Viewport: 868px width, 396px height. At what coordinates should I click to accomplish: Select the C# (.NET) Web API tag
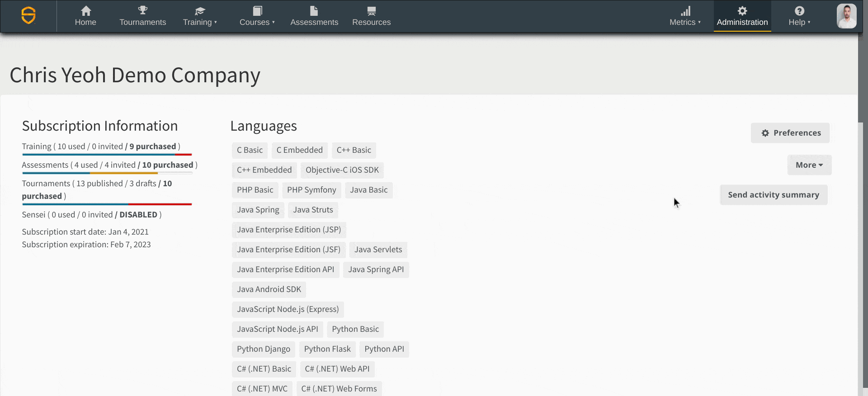(337, 369)
